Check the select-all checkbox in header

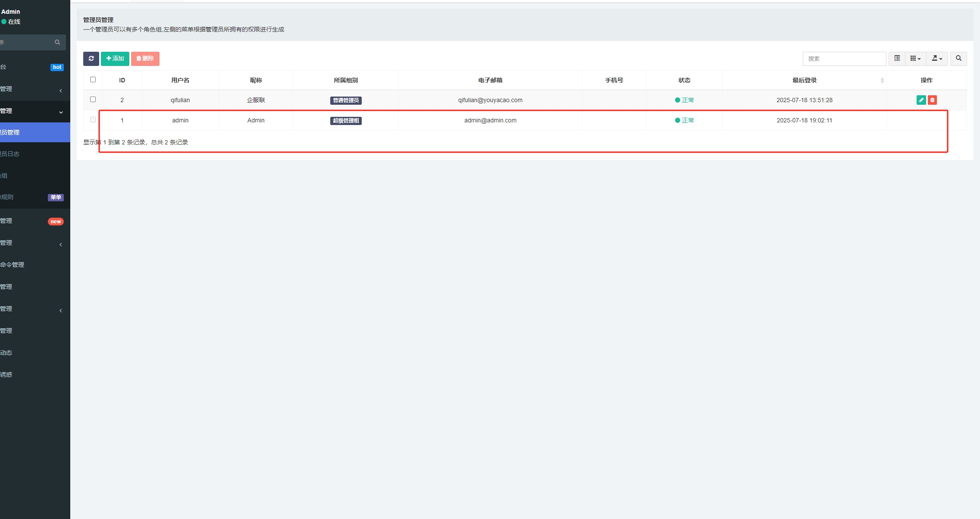(93, 80)
